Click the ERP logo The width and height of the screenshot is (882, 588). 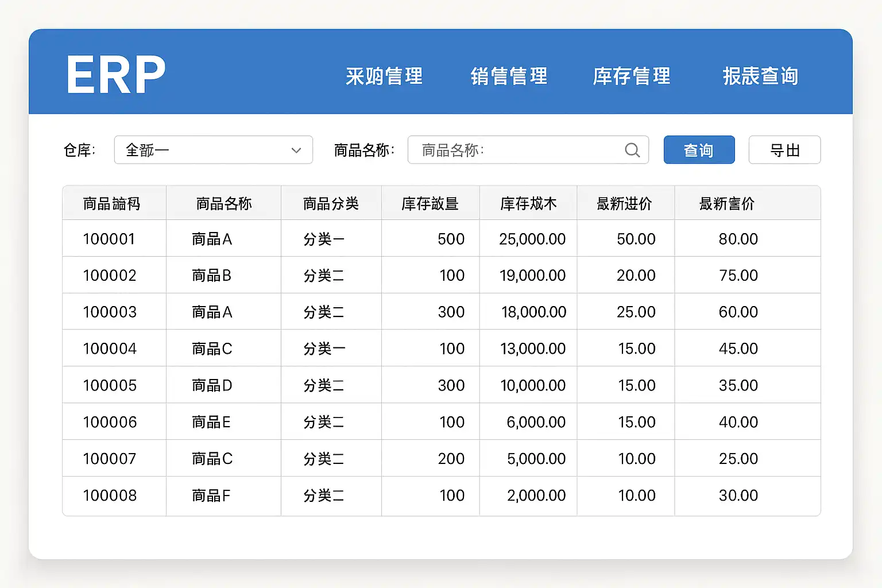(115, 75)
